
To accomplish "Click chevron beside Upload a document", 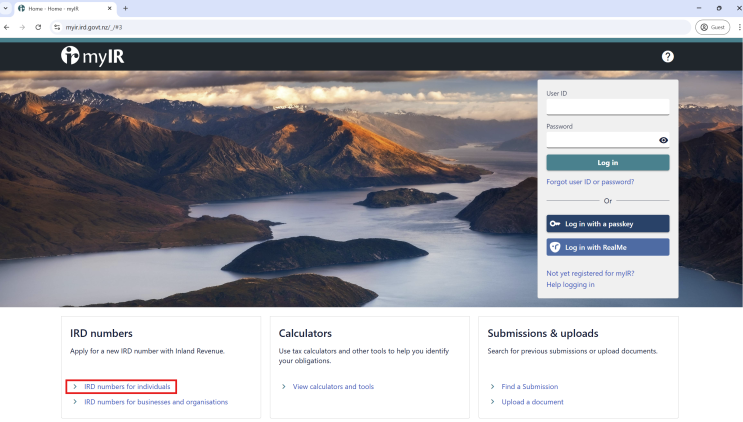I will point(492,402).
